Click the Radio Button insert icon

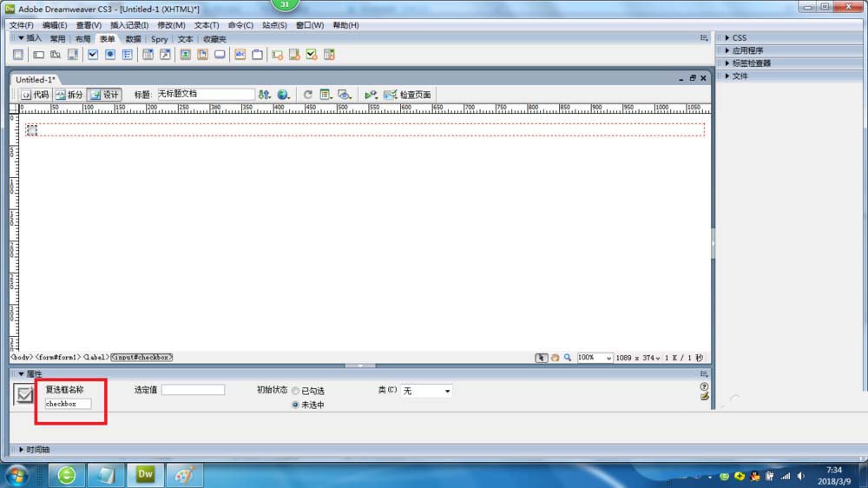(x=110, y=55)
